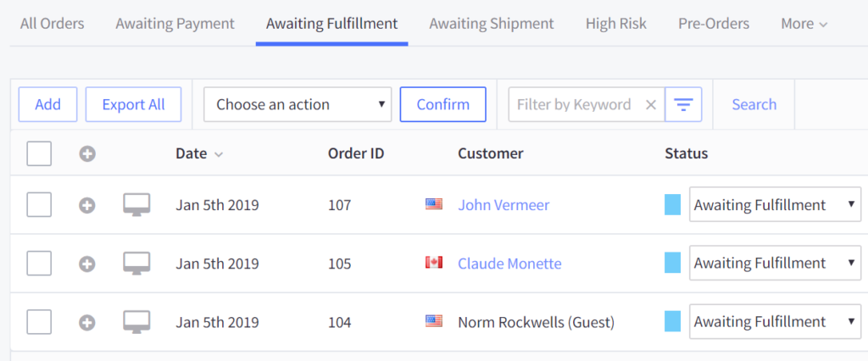Open advanced filter options icon
The height and width of the screenshot is (361, 868).
(x=684, y=104)
